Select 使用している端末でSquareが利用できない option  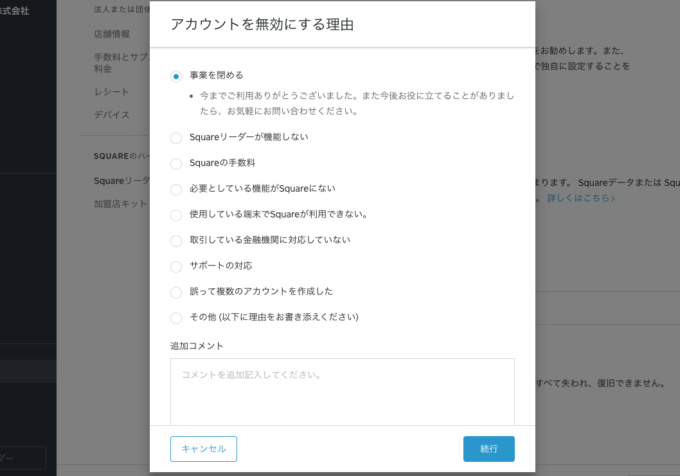[176, 215]
